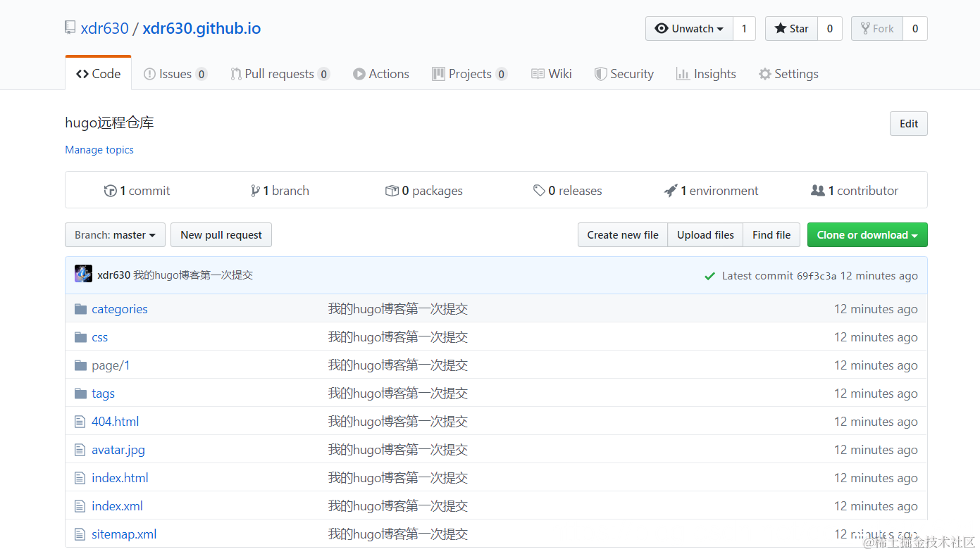
Task: Click the Edit description button
Action: [909, 124]
